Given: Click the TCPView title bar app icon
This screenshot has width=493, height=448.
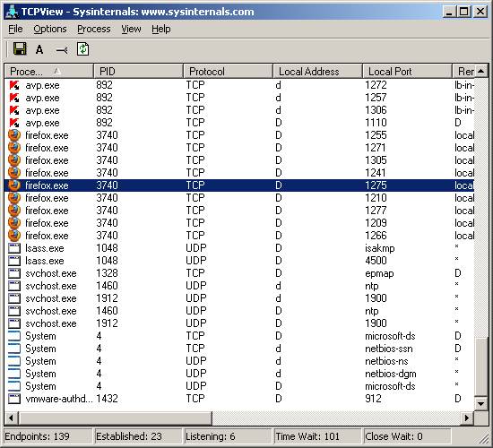Looking at the screenshot, I should (x=13, y=12).
